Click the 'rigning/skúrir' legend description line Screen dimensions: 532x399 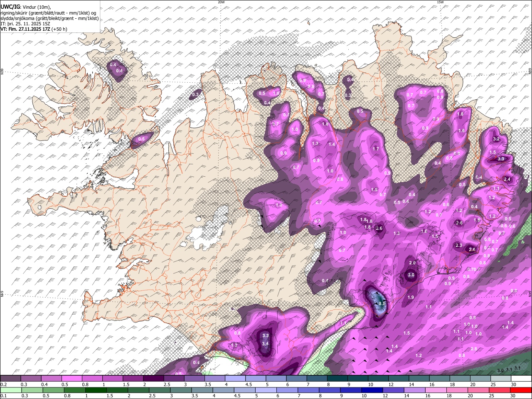(49, 13)
